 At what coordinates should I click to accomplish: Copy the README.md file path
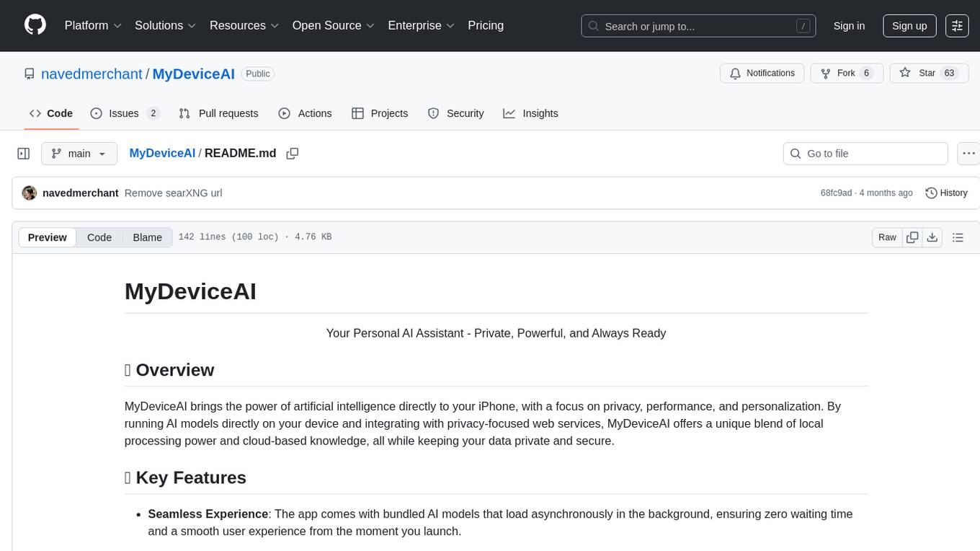293,154
